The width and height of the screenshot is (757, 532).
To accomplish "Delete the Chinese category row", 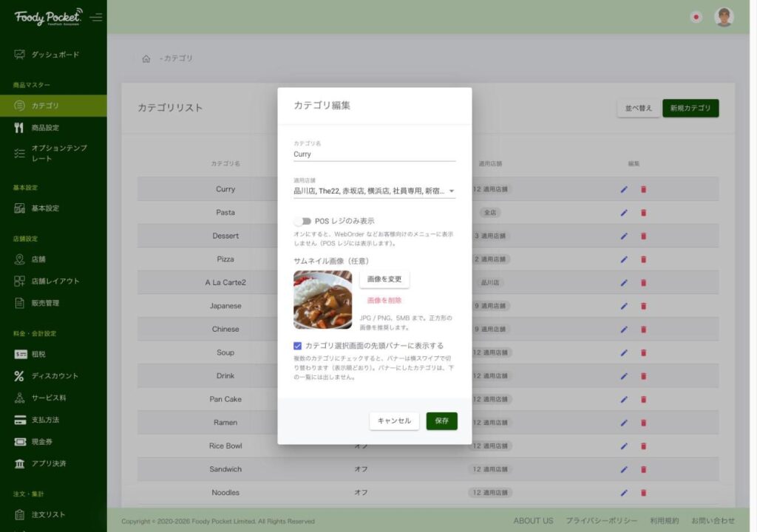I will coord(643,330).
